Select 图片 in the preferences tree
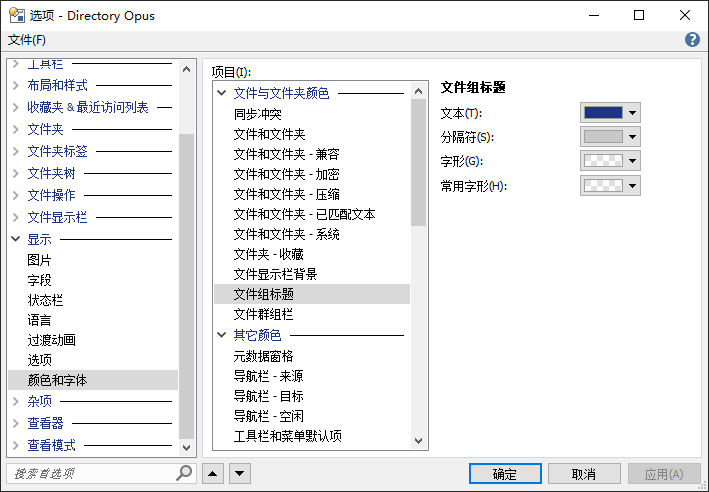The width and height of the screenshot is (709, 492). 39,260
